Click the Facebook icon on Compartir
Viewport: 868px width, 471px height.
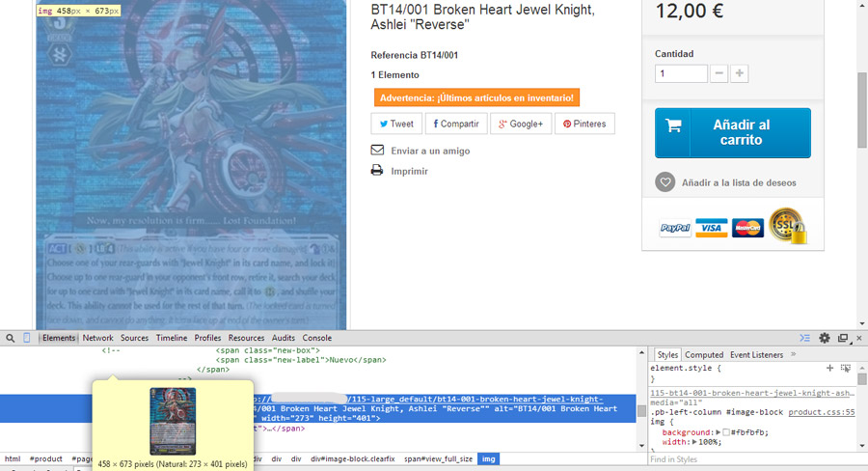coord(436,124)
